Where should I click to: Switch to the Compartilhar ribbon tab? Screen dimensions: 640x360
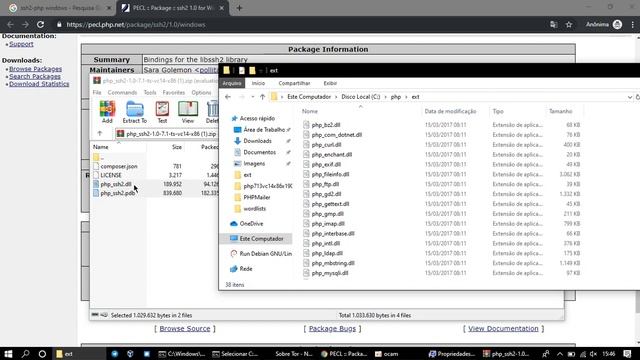coord(294,83)
